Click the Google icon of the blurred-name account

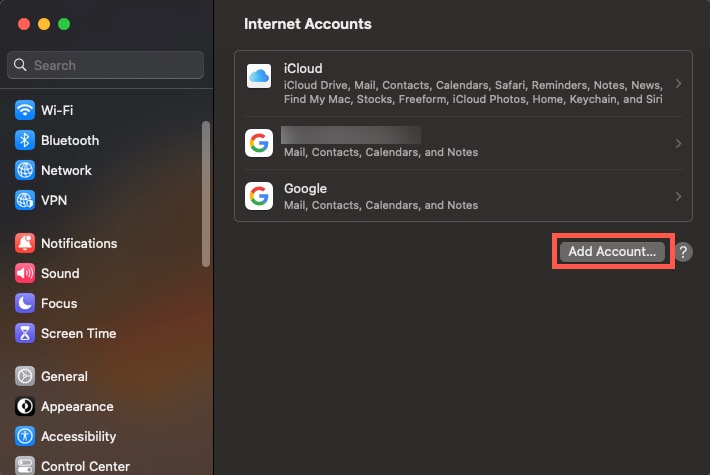tap(259, 143)
